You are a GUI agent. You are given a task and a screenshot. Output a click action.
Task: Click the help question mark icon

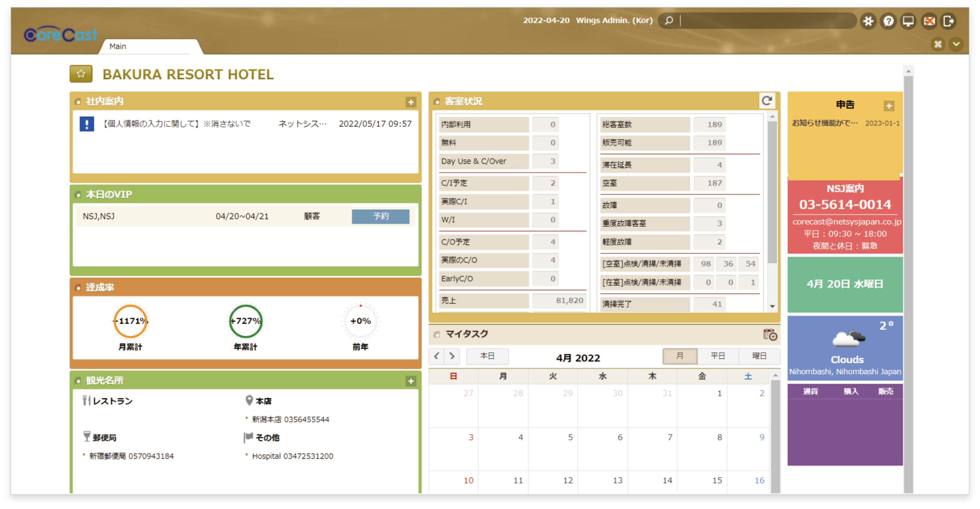[888, 21]
